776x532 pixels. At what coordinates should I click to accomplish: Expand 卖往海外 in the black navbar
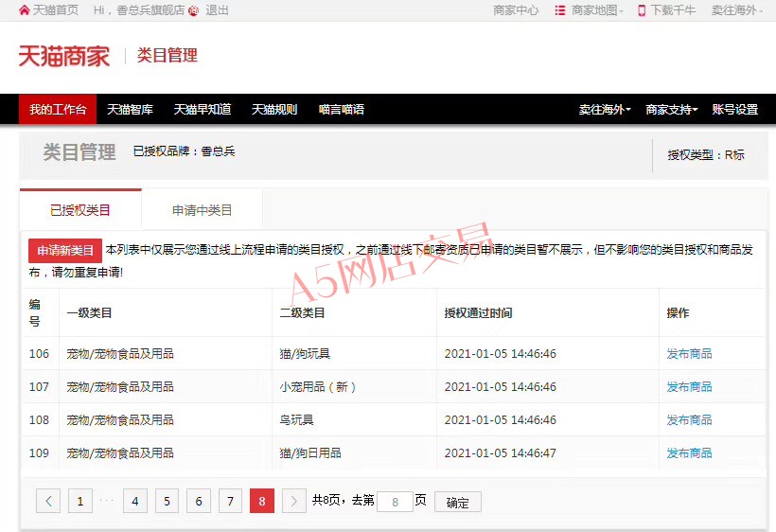click(x=605, y=109)
